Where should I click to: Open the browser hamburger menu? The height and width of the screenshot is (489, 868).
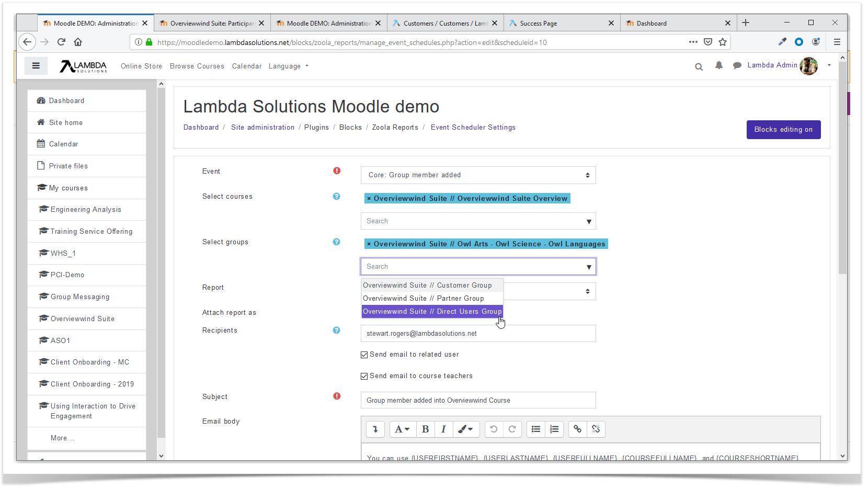tap(837, 42)
